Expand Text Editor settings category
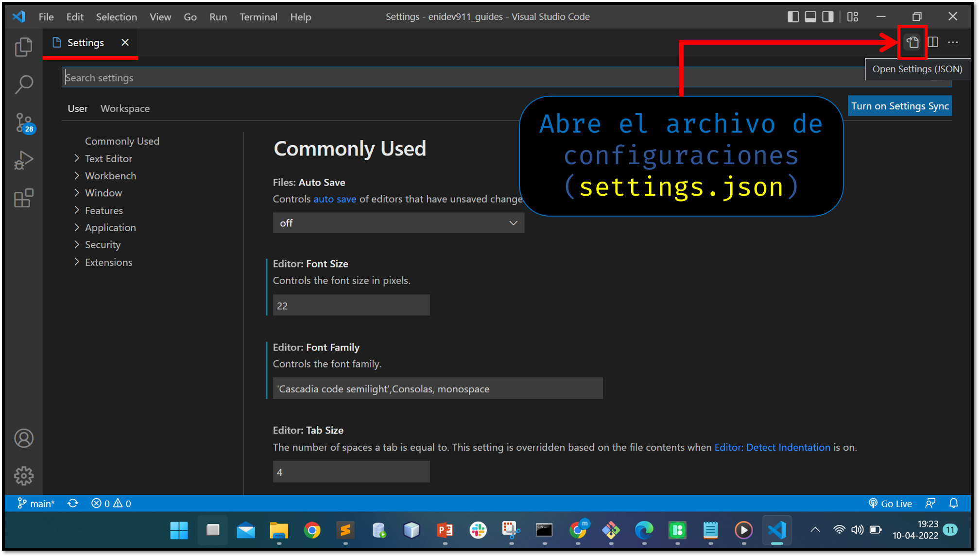The image size is (980, 557). pos(108,158)
